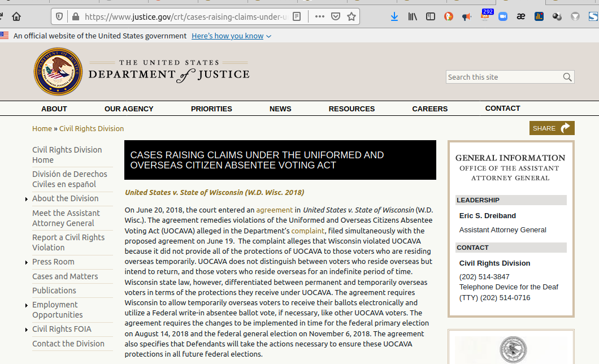Open Contact the Division link
The width and height of the screenshot is (599, 364).
(x=68, y=344)
